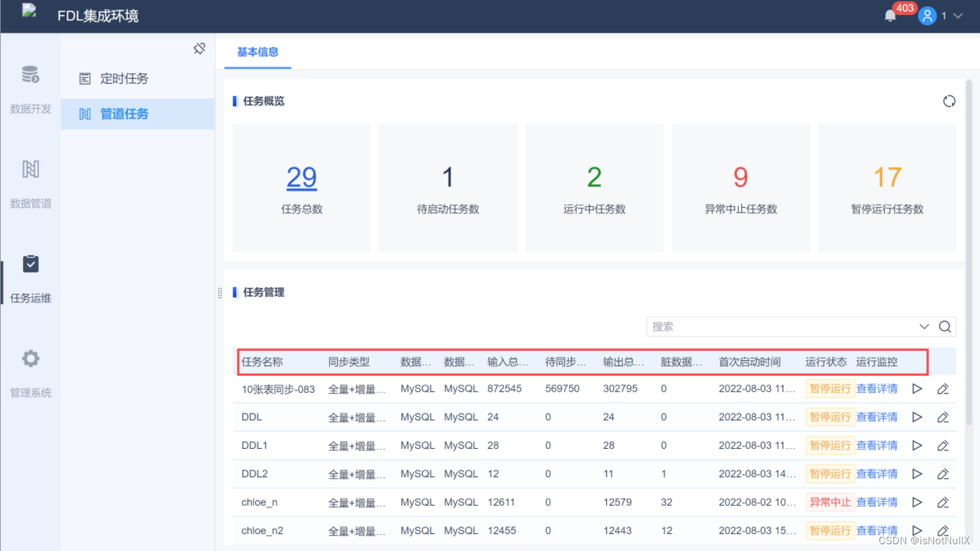Edit the chloe_n task

point(943,503)
